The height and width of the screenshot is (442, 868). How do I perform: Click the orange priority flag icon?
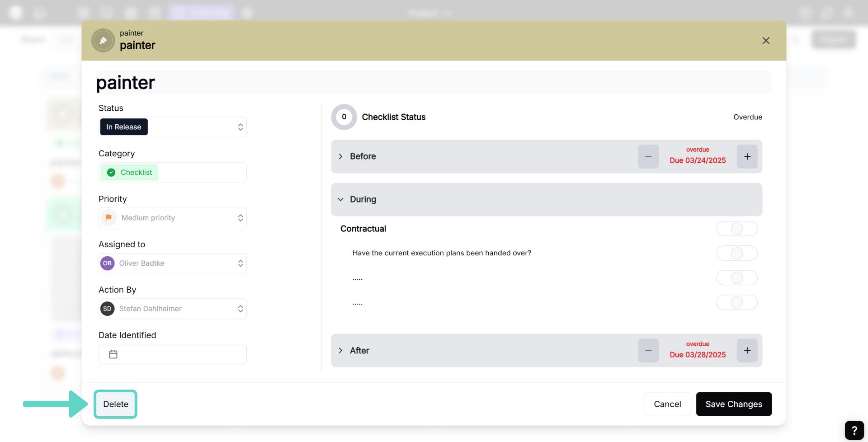108,218
